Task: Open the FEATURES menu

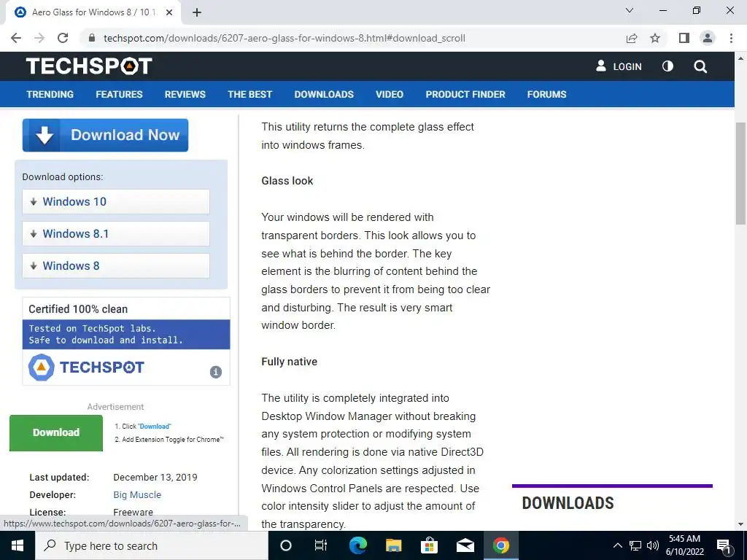Action: pyautogui.click(x=119, y=94)
